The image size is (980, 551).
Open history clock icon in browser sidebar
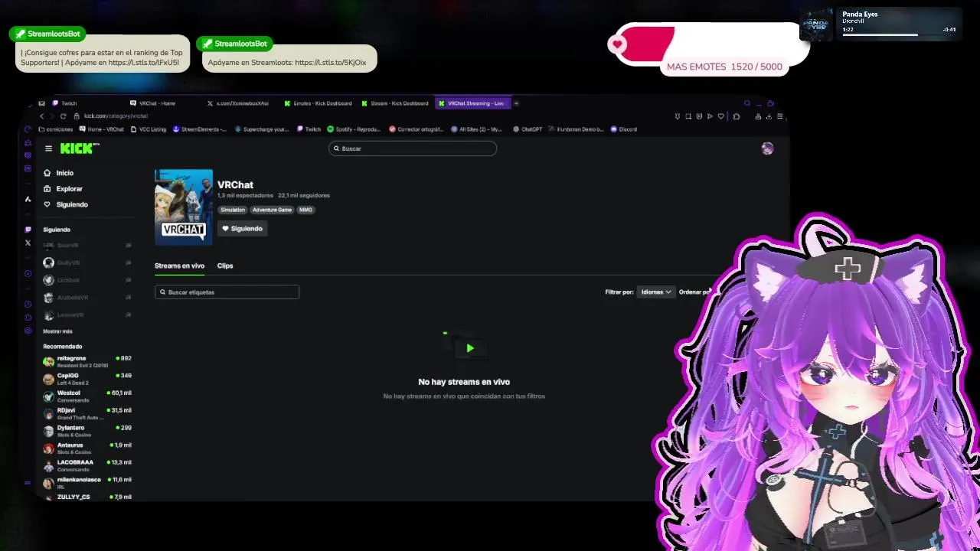28,305
